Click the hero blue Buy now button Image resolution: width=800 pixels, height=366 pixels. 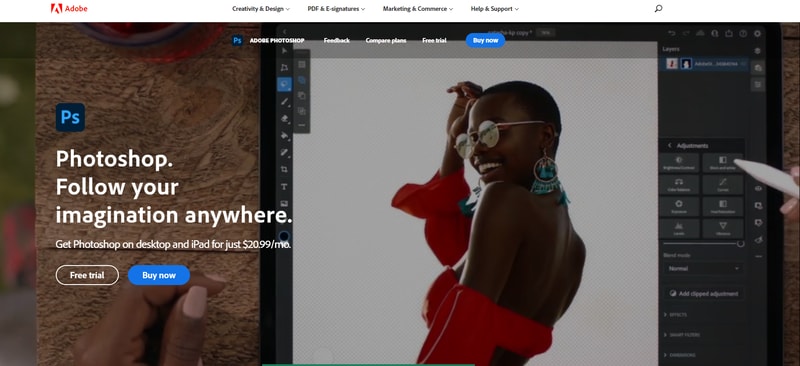click(x=159, y=275)
